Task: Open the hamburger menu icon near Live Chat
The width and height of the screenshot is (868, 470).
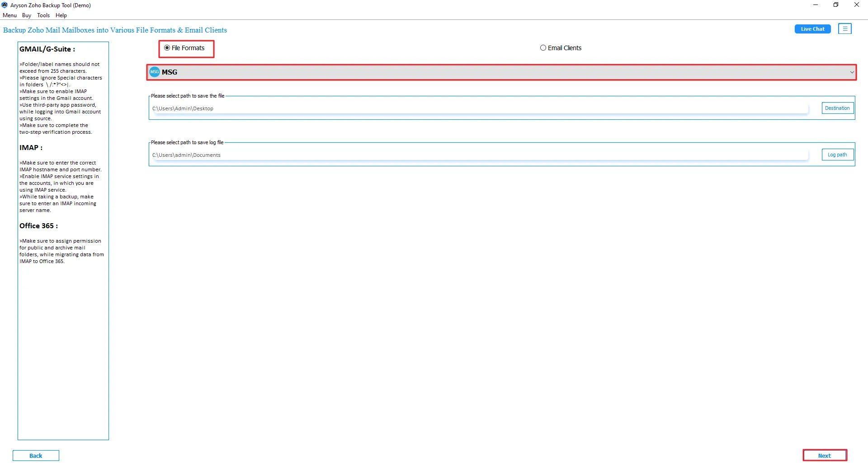Action: (844, 29)
